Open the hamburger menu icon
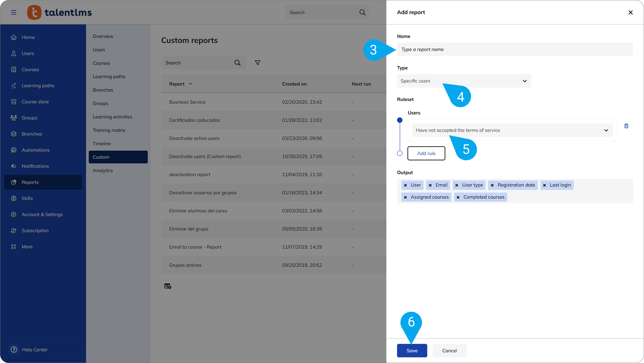 (x=13, y=12)
